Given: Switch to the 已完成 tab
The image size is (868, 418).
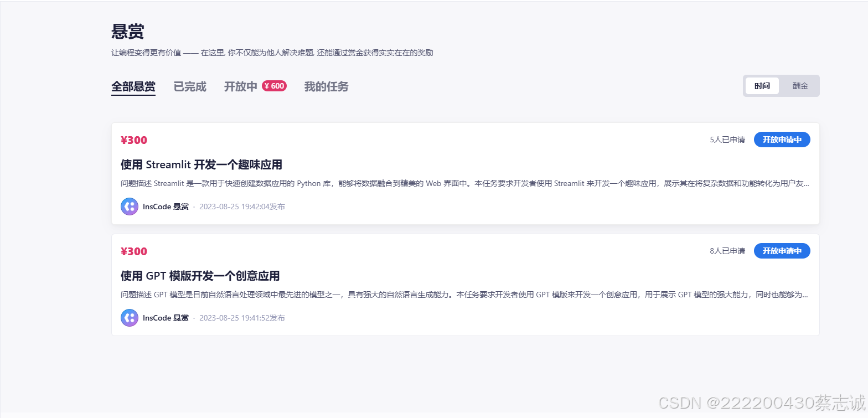Looking at the screenshot, I should point(190,86).
